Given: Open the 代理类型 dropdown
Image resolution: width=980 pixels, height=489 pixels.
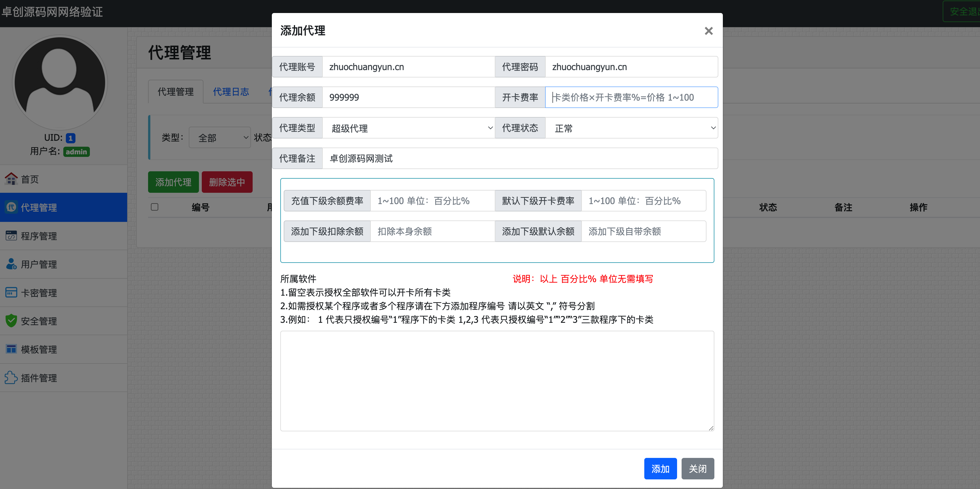Looking at the screenshot, I should 408,128.
